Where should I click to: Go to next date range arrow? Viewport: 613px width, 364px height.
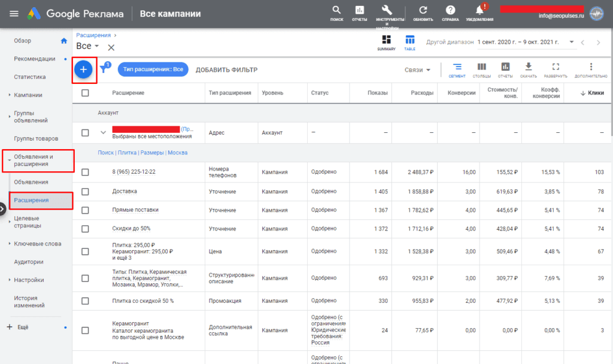(x=598, y=43)
